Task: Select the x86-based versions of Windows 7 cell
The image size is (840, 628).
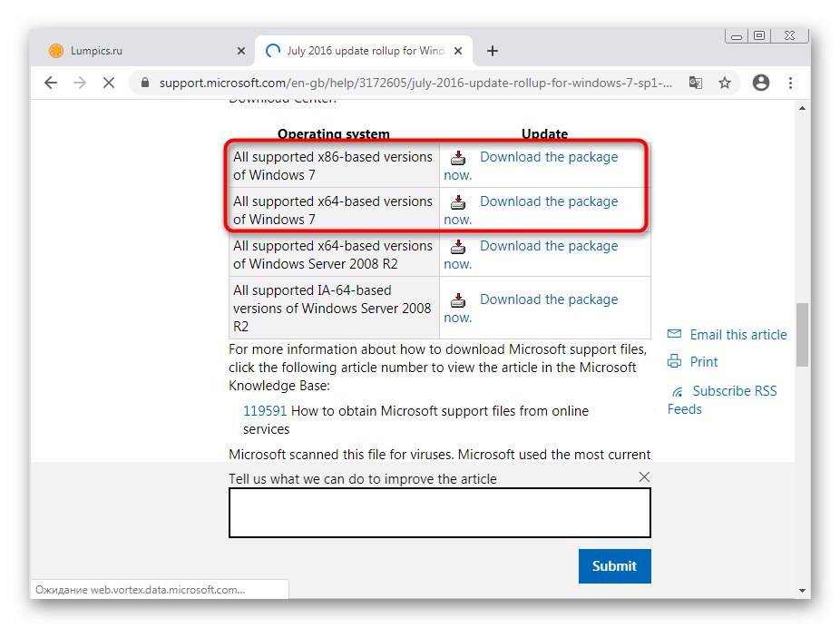Action: tap(334, 165)
